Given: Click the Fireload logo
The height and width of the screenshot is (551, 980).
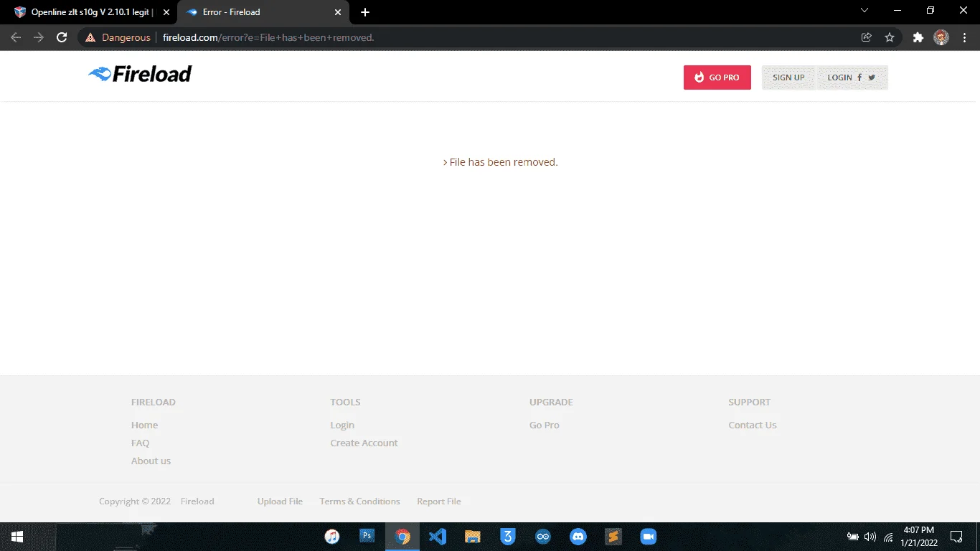Looking at the screenshot, I should 140,73.
